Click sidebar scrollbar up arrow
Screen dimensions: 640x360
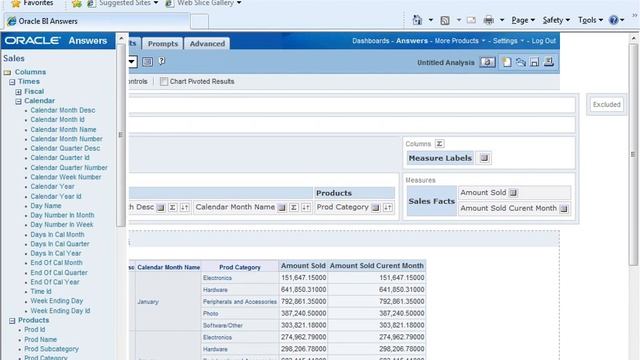pyautogui.click(x=121, y=38)
